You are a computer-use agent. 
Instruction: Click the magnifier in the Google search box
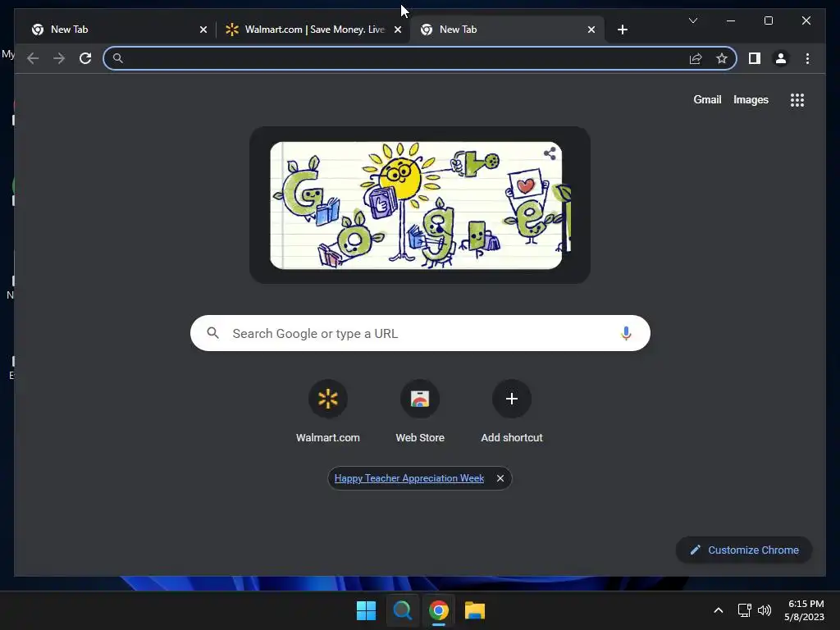[x=212, y=333]
